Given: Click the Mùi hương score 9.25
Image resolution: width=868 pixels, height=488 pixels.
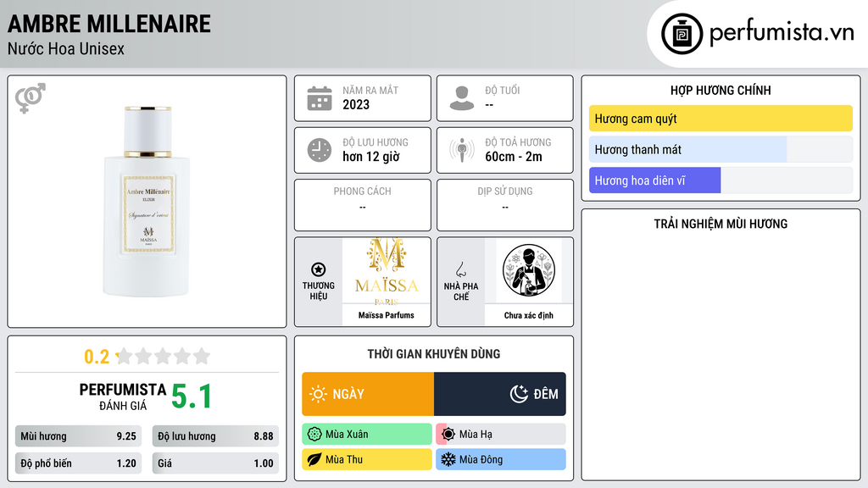Looking at the screenshot, I should (x=78, y=436).
